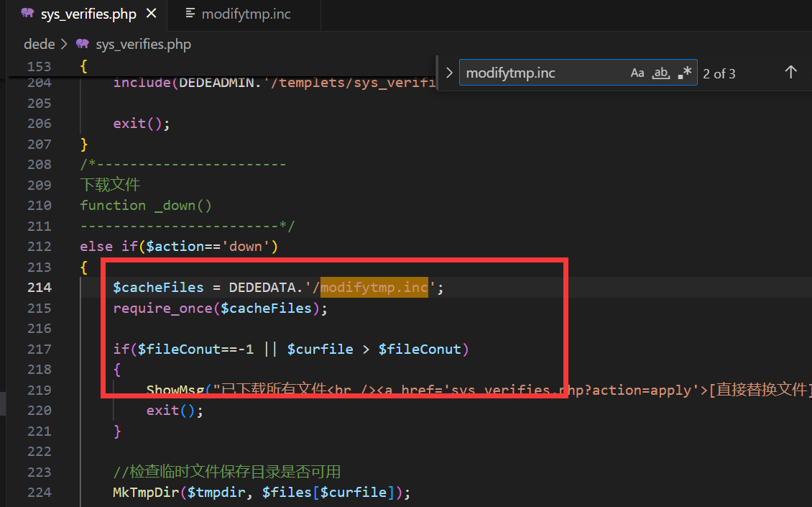
Task: Enable Match Whole Word option in search
Action: [x=660, y=73]
